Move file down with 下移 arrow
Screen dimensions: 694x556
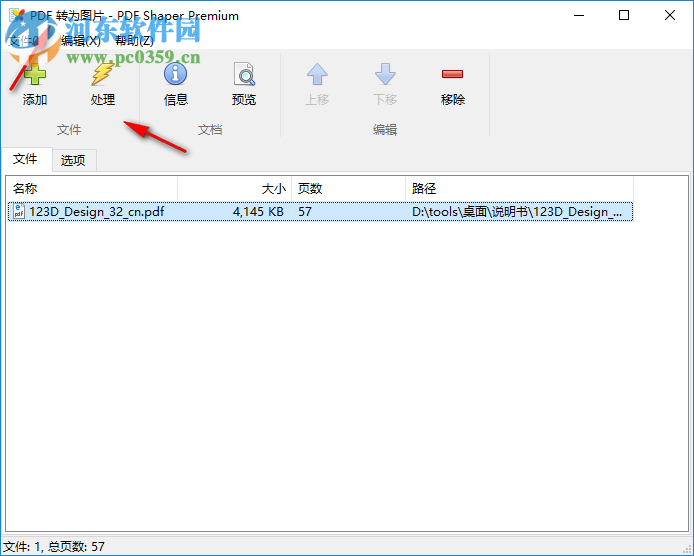click(x=385, y=74)
